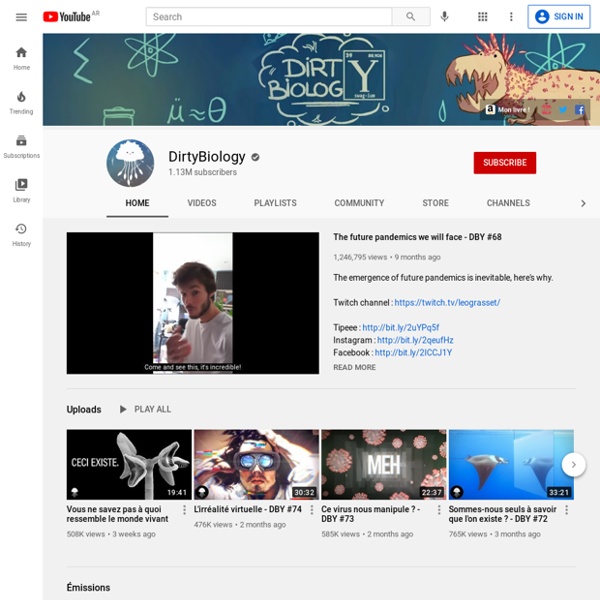Open 'The future pandemics we will face' title

coord(417,237)
